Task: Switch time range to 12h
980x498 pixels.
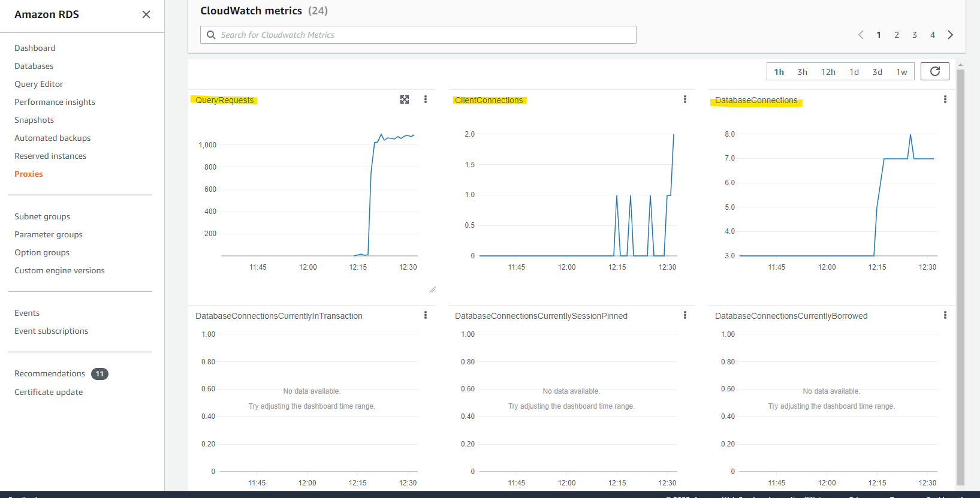Action: 828,72
